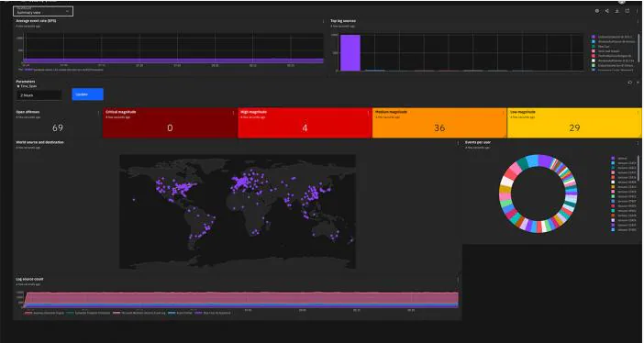Open the High magnitude tile showing 4
This screenshot has width=644, height=343.
pyautogui.click(x=305, y=123)
